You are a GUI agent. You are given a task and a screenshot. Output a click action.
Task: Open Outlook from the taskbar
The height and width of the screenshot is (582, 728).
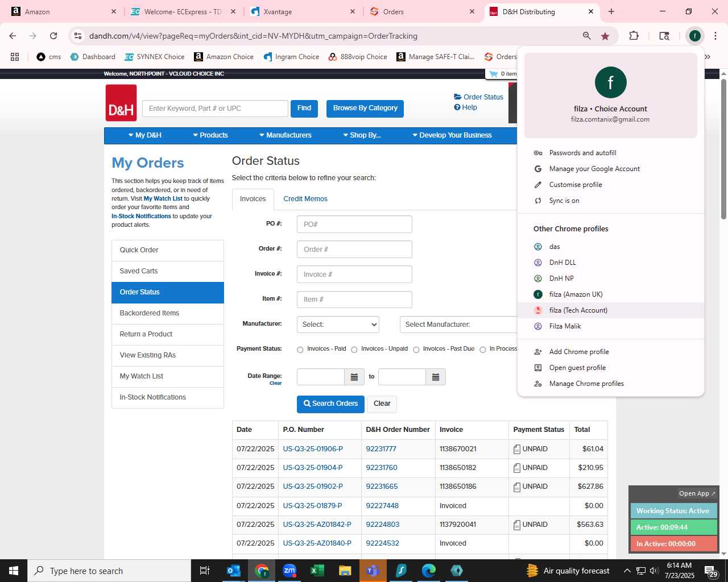pyautogui.click(x=234, y=571)
